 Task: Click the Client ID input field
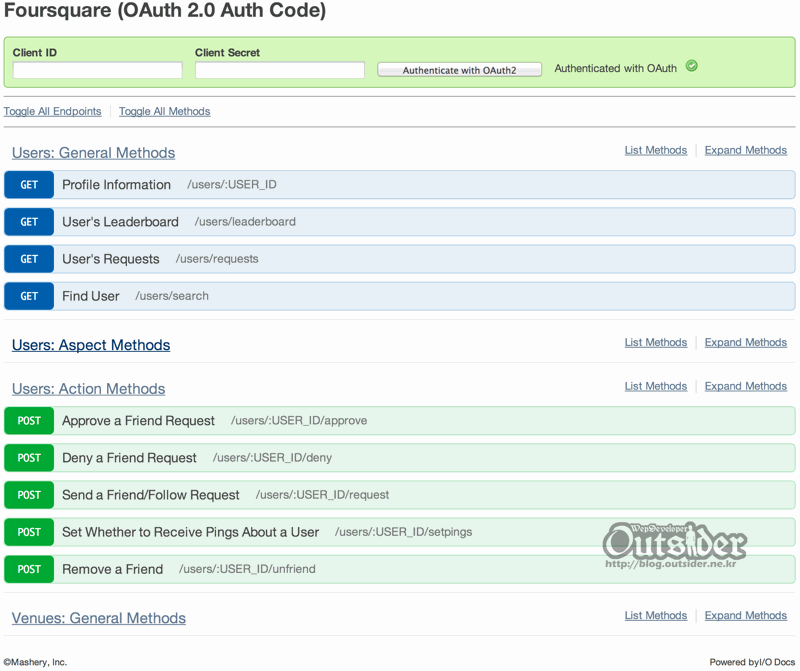[97, 70]
